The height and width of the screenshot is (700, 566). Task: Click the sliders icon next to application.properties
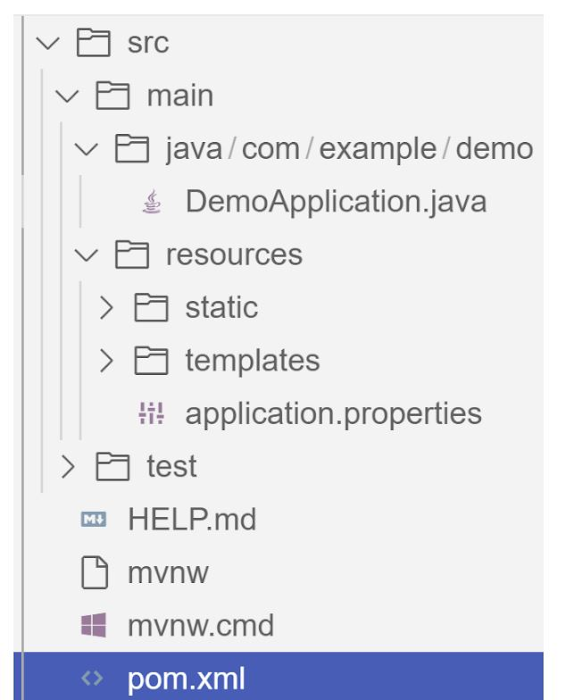click(x=151, y=413)
